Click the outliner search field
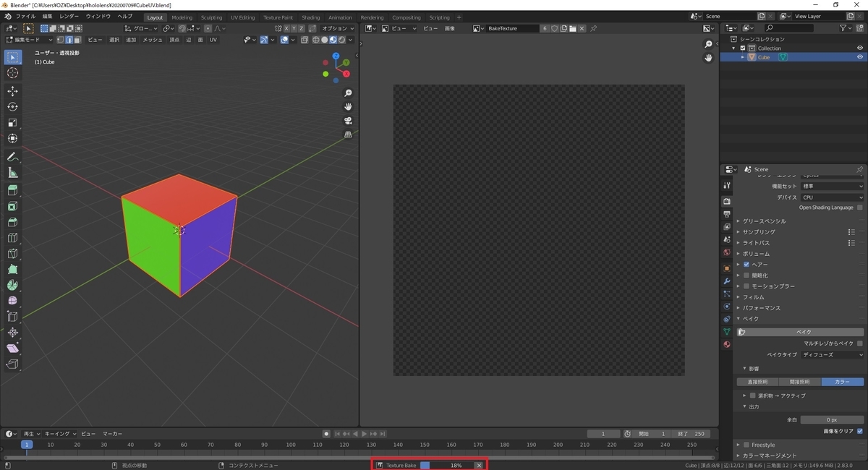The height and width of the screenshot is (470, 868). point(788,28)
